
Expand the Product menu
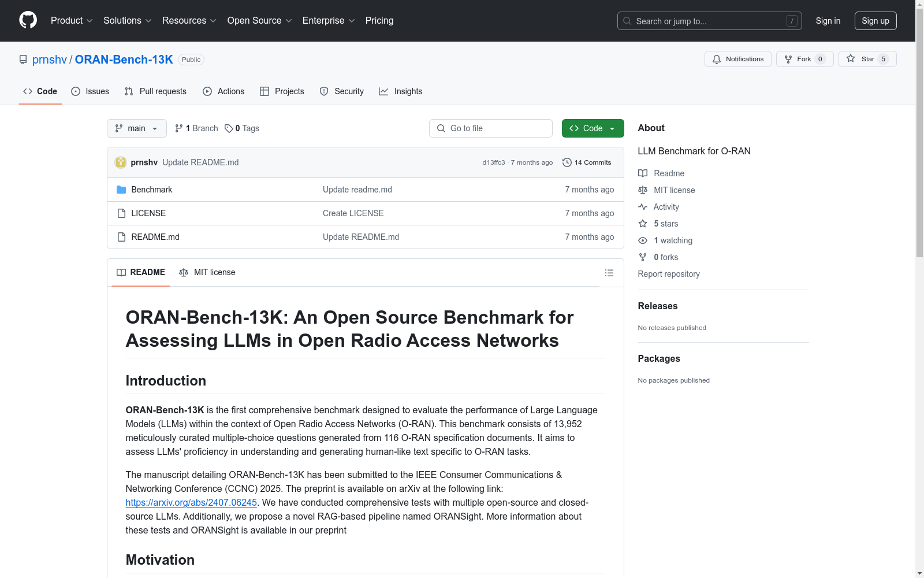pos(72,20)
